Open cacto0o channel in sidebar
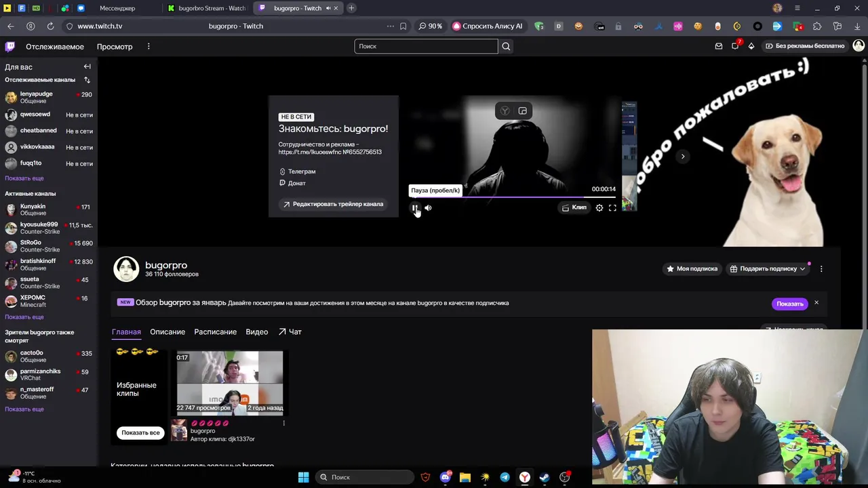The height and width of the screenshot is (488, 868). [49, 356]
